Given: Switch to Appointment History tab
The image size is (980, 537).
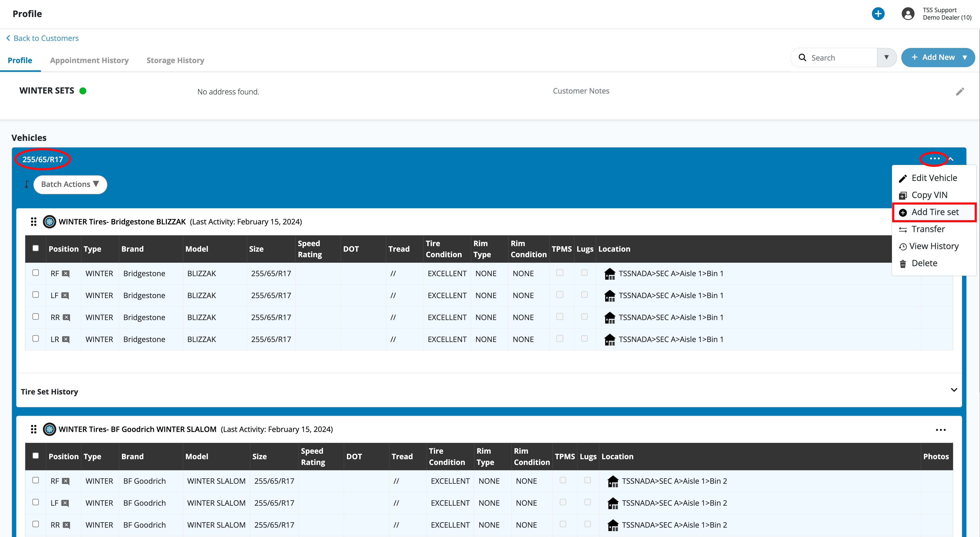Looking at the screenshot, I should click(x=89, y=61).
